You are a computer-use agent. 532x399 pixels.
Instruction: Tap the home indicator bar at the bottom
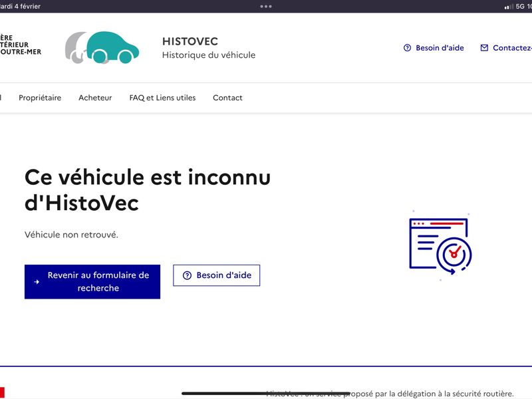pos(265,393)
